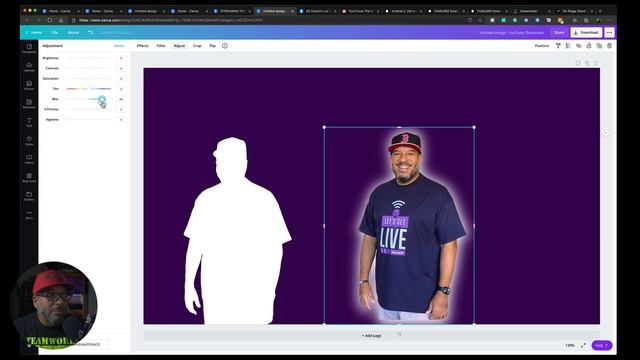Click the Download button
The width and height of the screenshot is (640, 360).
coord(586,32)
